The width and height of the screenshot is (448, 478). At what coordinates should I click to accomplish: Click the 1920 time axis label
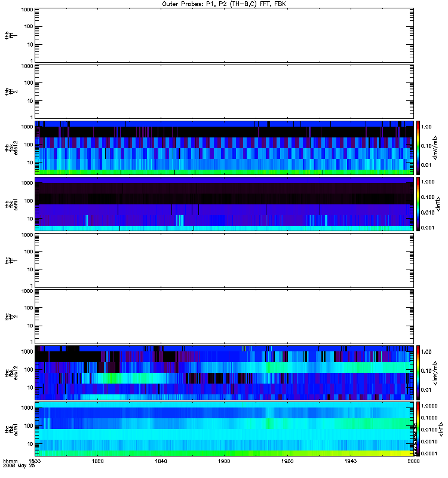coord(287,461)
